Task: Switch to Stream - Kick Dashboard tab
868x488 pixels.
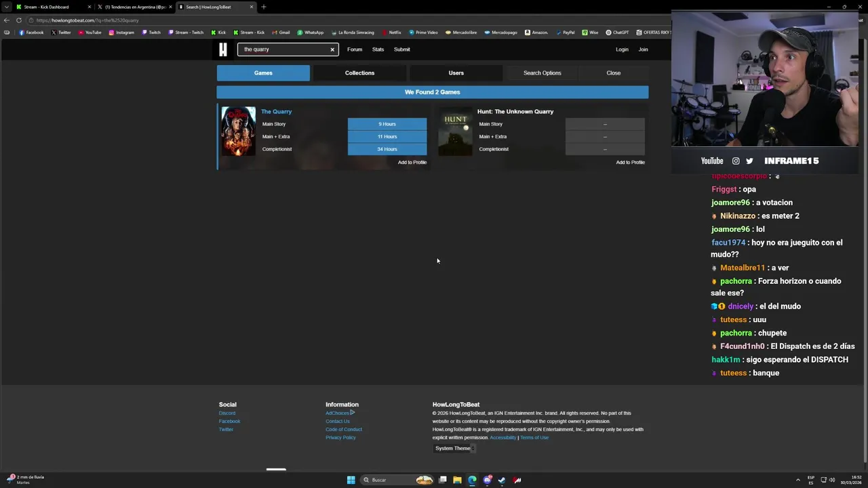Action: pyautogui.click(x=54, y=7)
